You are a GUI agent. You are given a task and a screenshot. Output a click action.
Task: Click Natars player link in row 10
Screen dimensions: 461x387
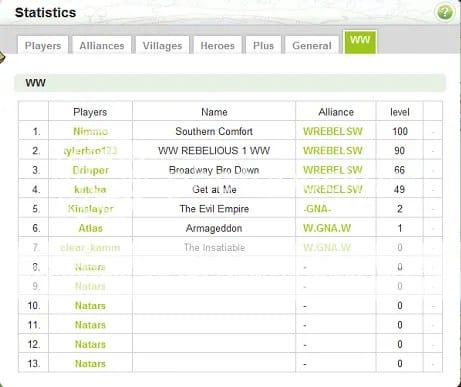(90, 306)
